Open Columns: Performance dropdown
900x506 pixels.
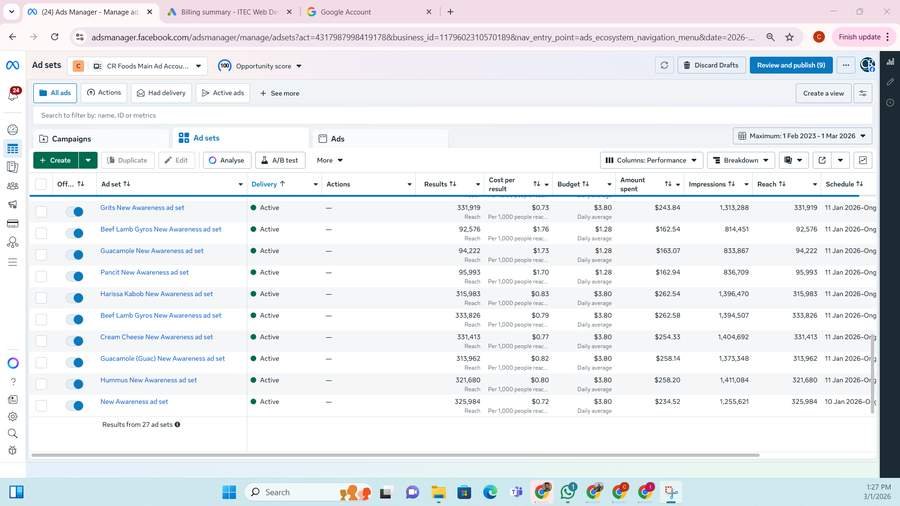(x=651, y=160)
